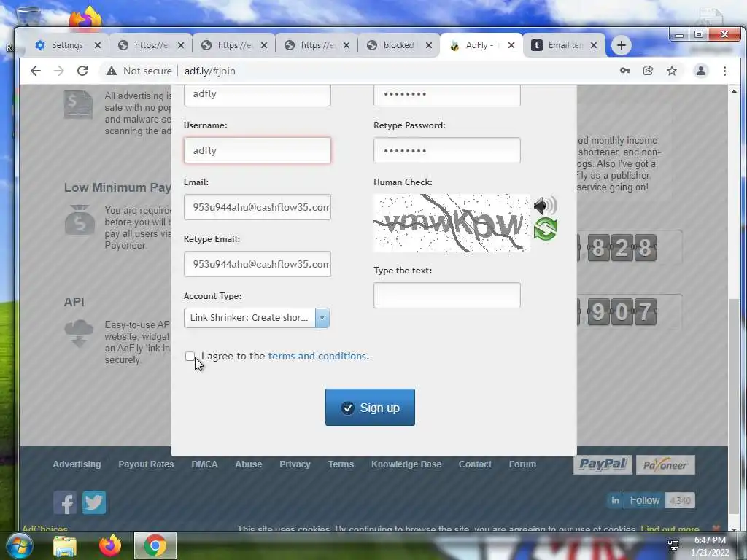Click the Sign up button

click(370, 407)
